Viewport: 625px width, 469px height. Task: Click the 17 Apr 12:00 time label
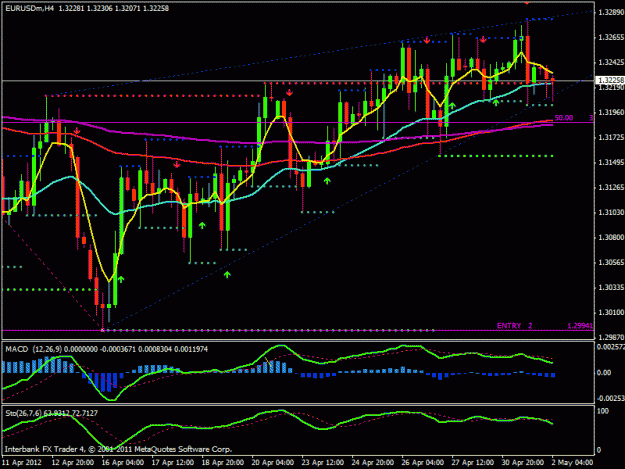click(173, 463)
